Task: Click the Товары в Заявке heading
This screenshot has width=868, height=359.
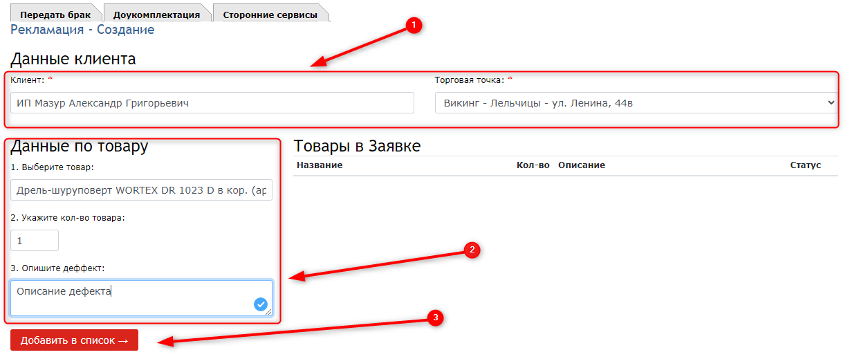Action: [357, 146]
